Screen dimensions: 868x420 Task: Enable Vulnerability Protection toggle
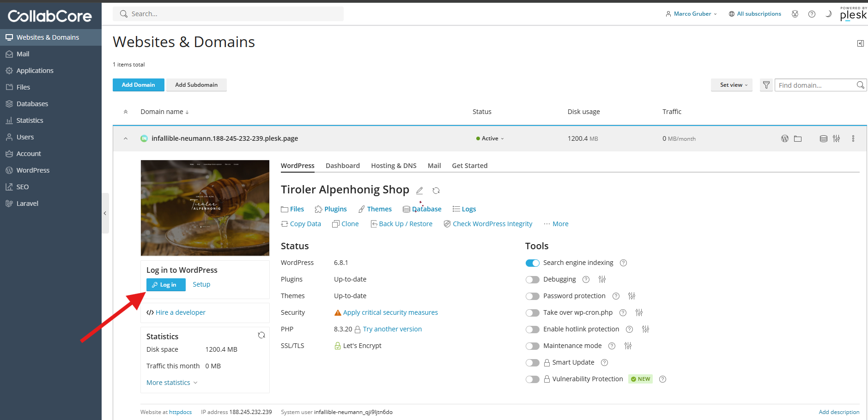532,379
